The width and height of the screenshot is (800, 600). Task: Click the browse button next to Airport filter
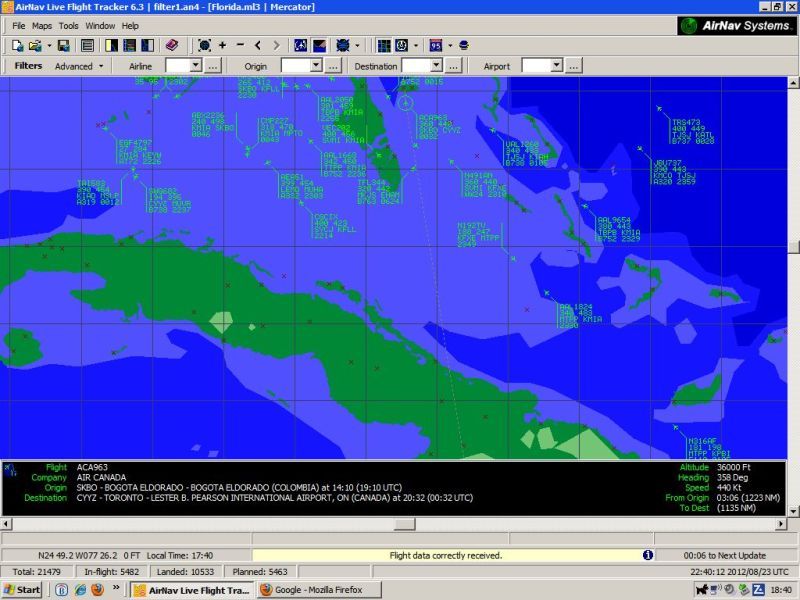click(x=574, y=66)
